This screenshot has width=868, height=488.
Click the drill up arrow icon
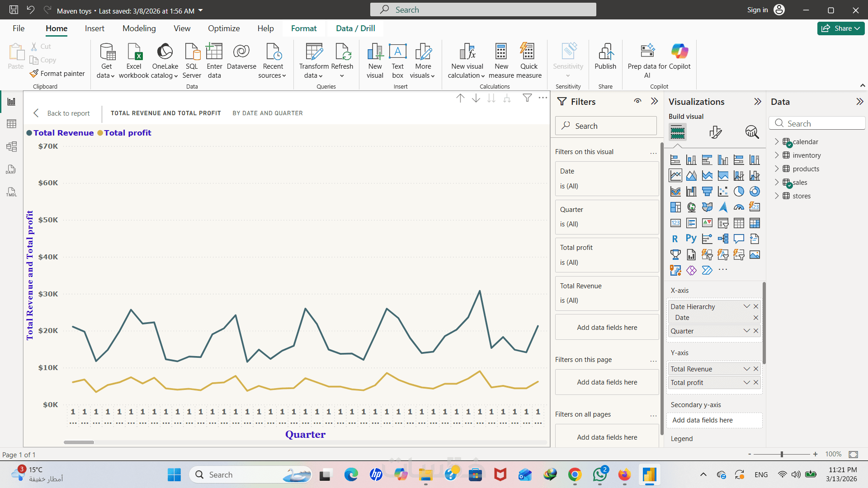tap(460, 98)
